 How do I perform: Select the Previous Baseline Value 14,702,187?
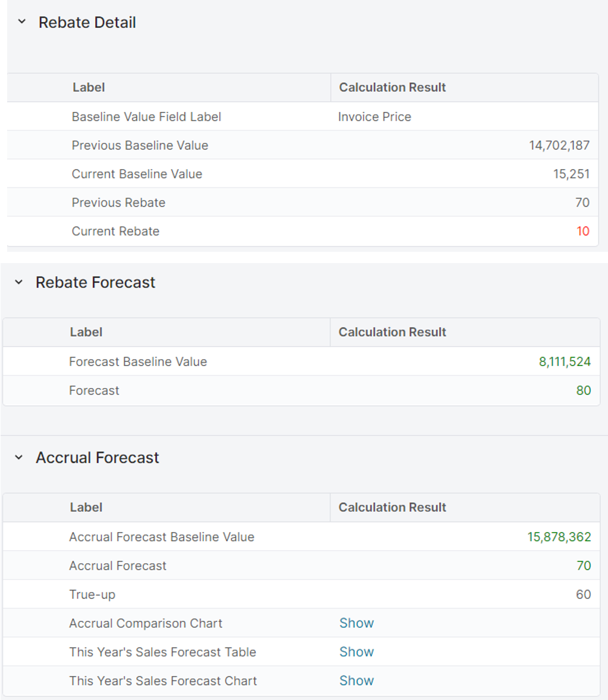tap(559, 145)
